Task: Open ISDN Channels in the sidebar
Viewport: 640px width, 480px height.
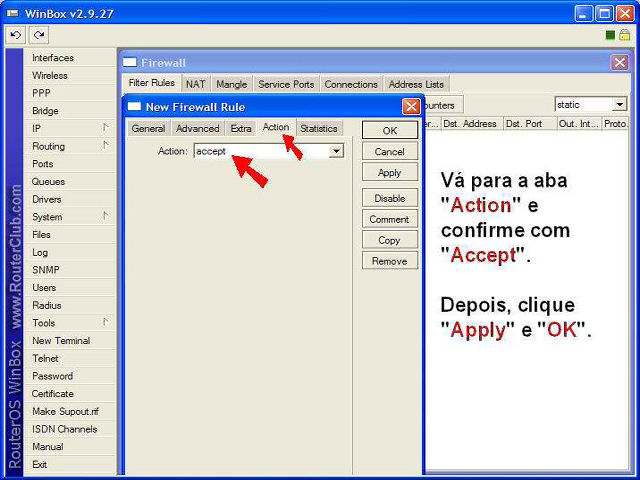Action: point(70,429)
